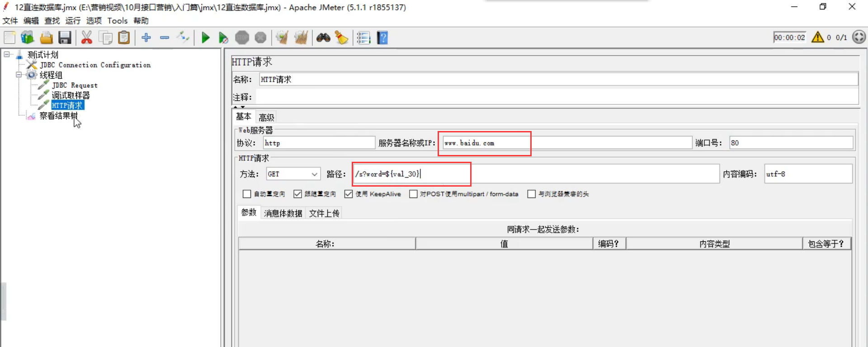
Task: Click the Paste clipboard icon
Action: coord(124,38)
